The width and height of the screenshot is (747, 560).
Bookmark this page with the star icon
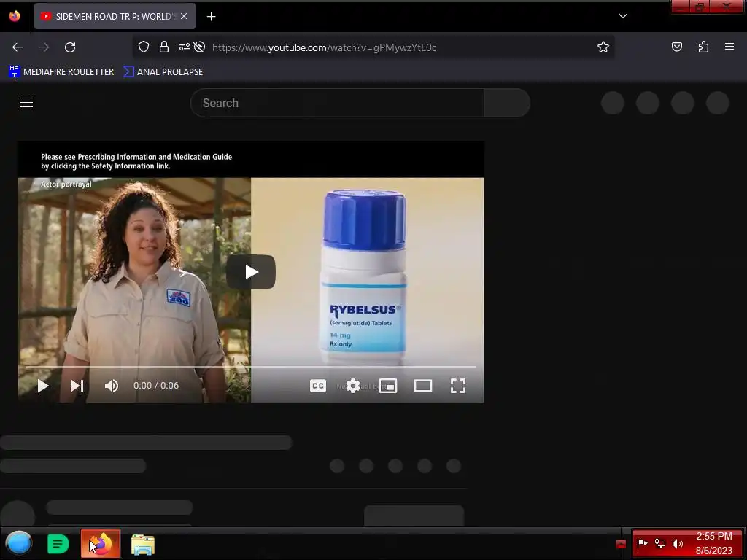point(603,47)
